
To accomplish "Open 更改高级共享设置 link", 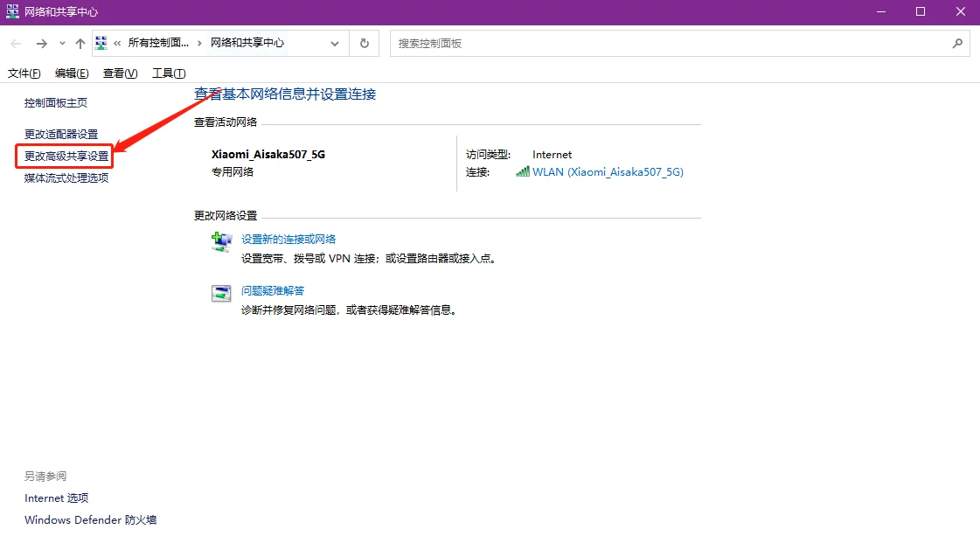I will click(x=66, y=156).
